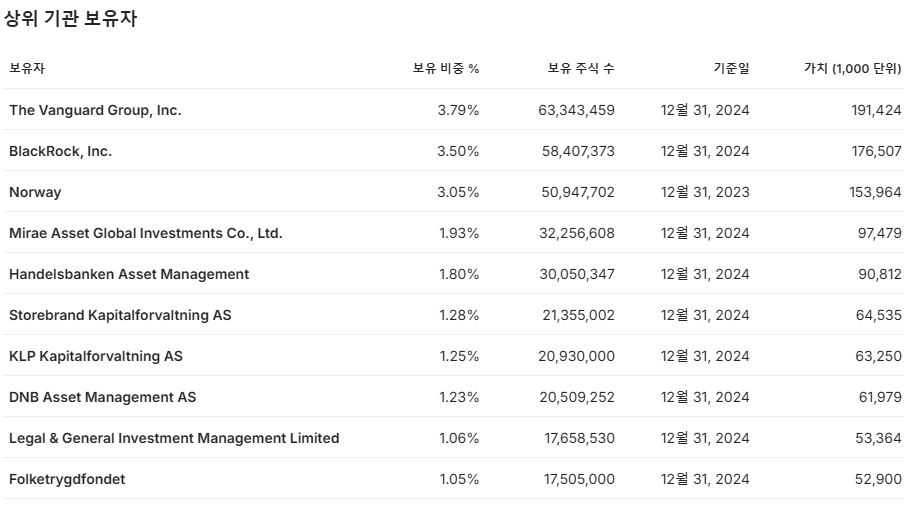
Task: Select 'Storebrand Kapitalforvaltning AS' holder name
Action: point(120,315)
